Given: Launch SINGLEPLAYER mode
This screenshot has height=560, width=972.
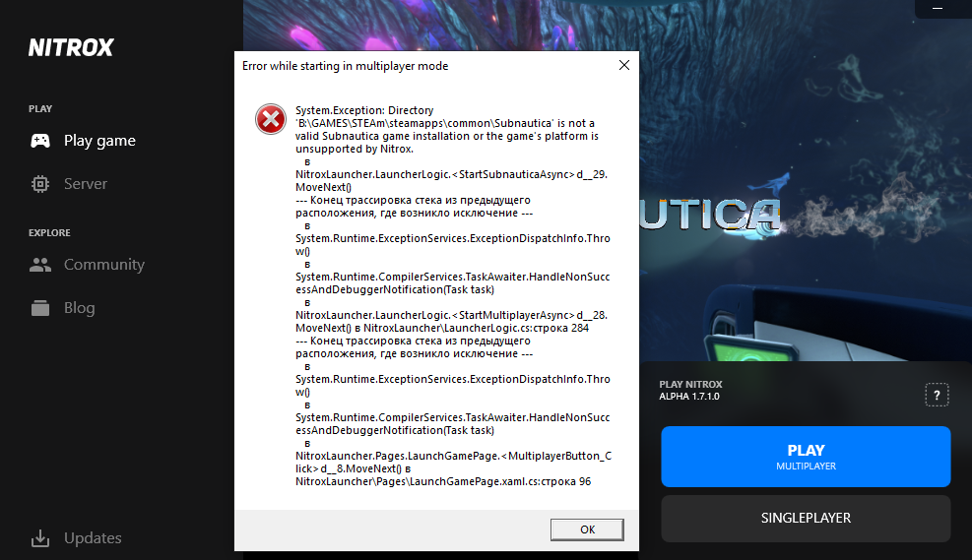Looking at the screenshot, I should (x=806, y=519).
